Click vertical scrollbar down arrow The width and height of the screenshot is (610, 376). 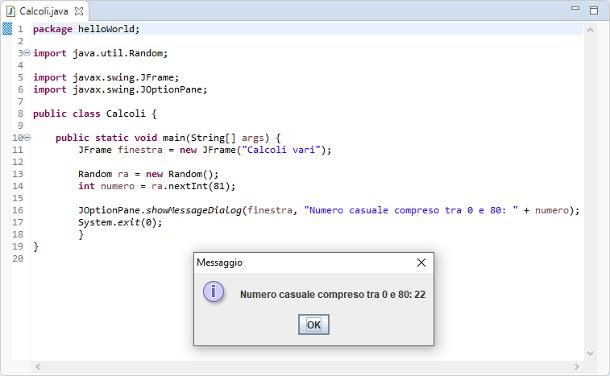coord(590,353)
